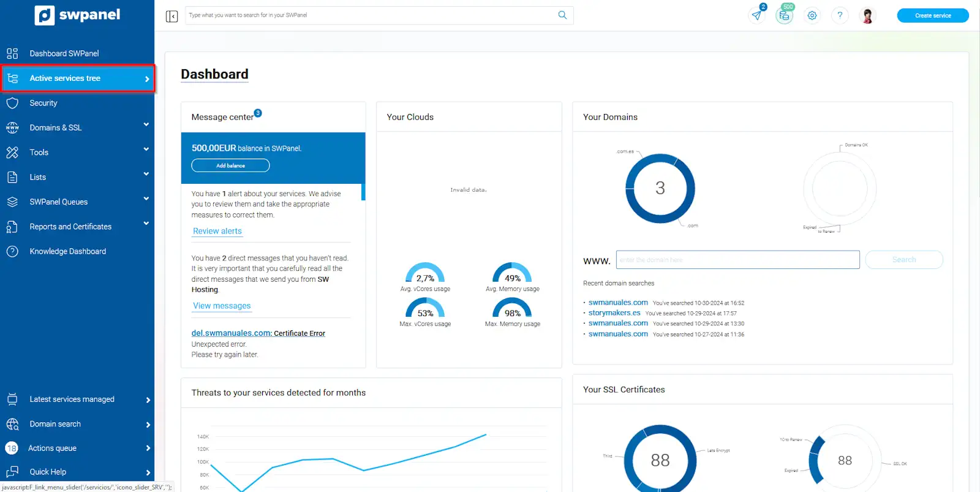Click the Add balance button
This screenshot has width=980, height=492.
click(x=230, y=165)
